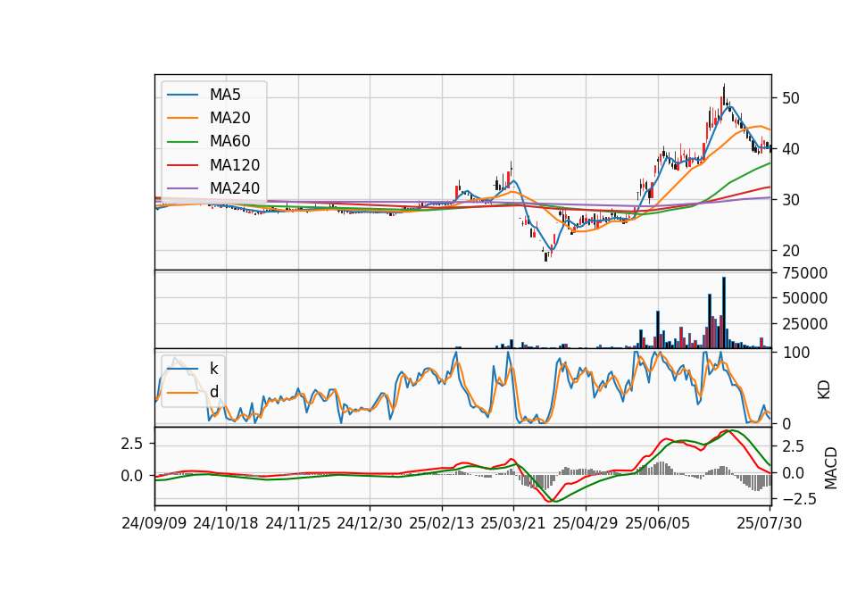Screen dimensions: 857x616
Task: Click the 24/12/30 date axis label
Action: click(x=370, y=523)
